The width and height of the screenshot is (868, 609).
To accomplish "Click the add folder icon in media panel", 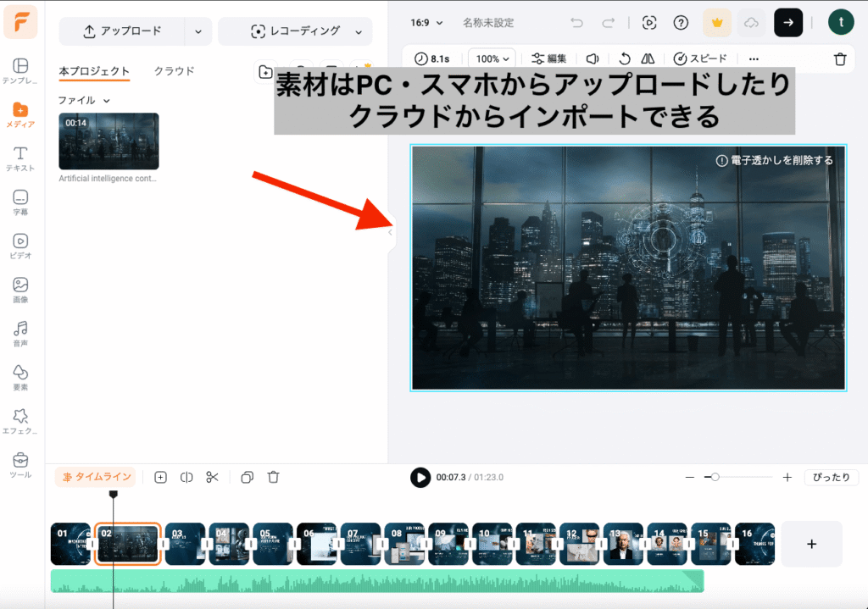I will pos(265,72).
